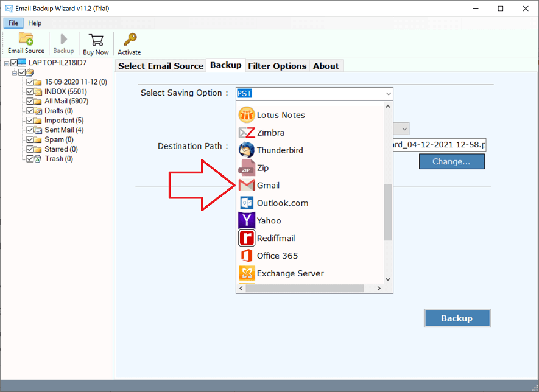The image size is (539, 392).
Task: Click the blue Backup button
Action: [x=457, y=318]
